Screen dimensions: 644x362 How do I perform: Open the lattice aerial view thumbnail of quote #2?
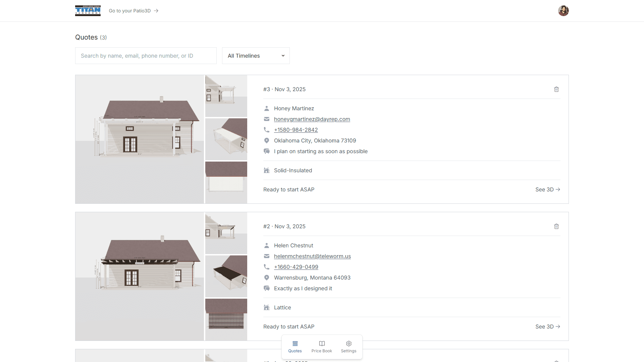tap(226, 276)
